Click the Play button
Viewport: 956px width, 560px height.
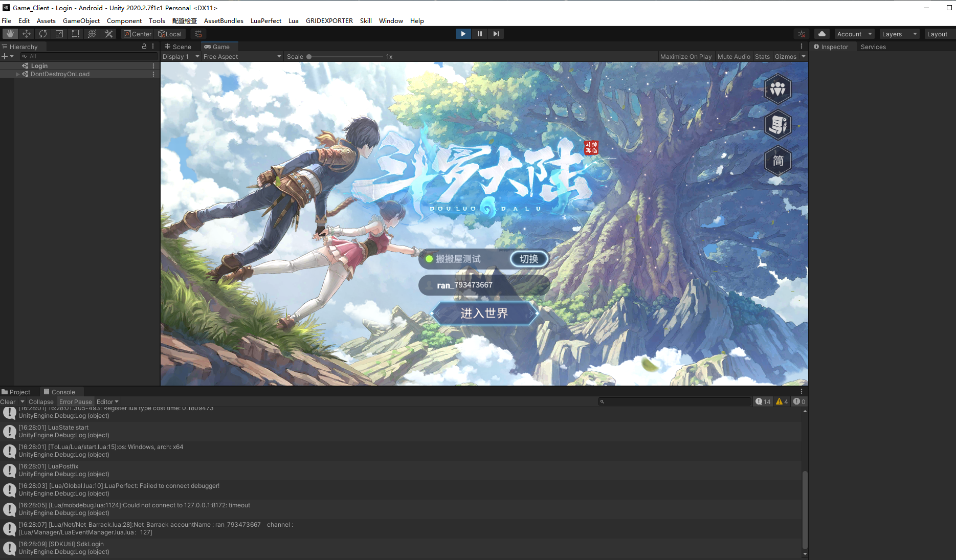pos(463,34)
